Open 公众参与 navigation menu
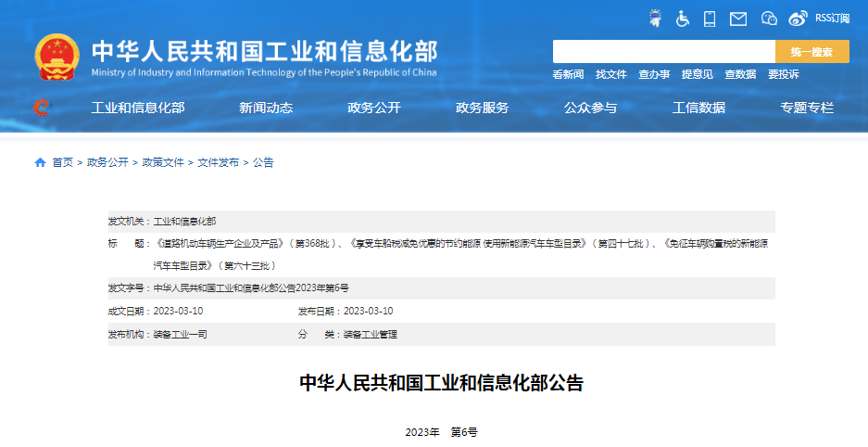The image size is (868, 447). pos(591,108)
